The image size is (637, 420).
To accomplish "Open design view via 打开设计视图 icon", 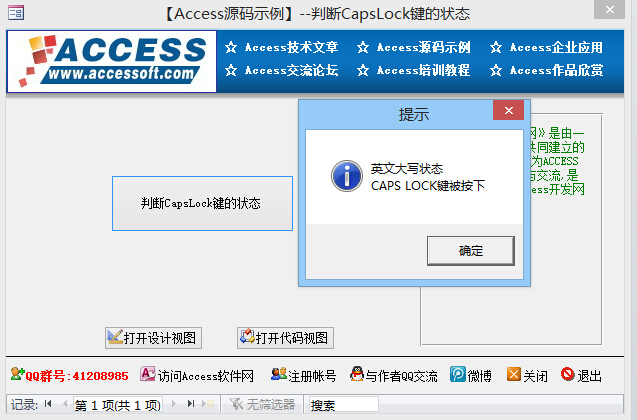I will 115,337.
